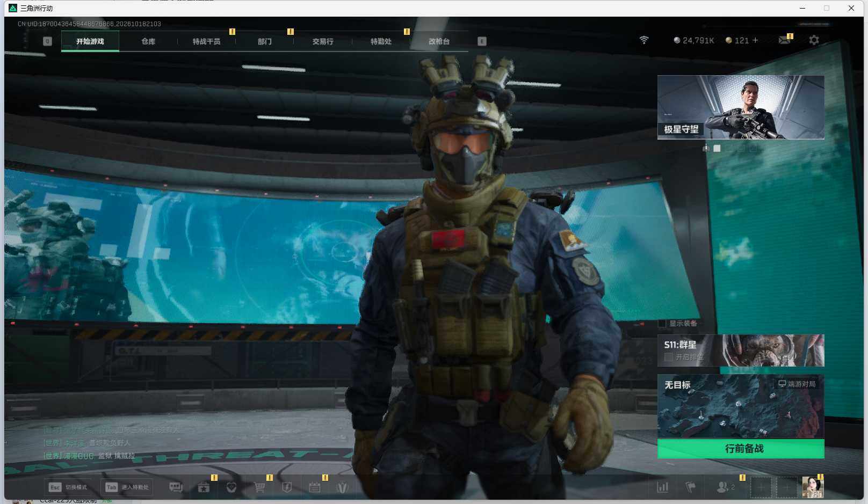This screenshot has height=504, width=868.
Task: Add teammate in first empty squad slot
Action: 761,487
